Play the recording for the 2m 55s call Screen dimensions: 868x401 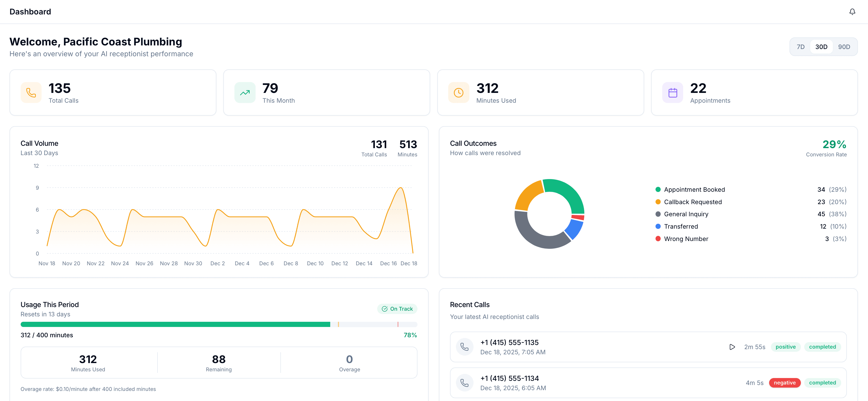point(732,347)
